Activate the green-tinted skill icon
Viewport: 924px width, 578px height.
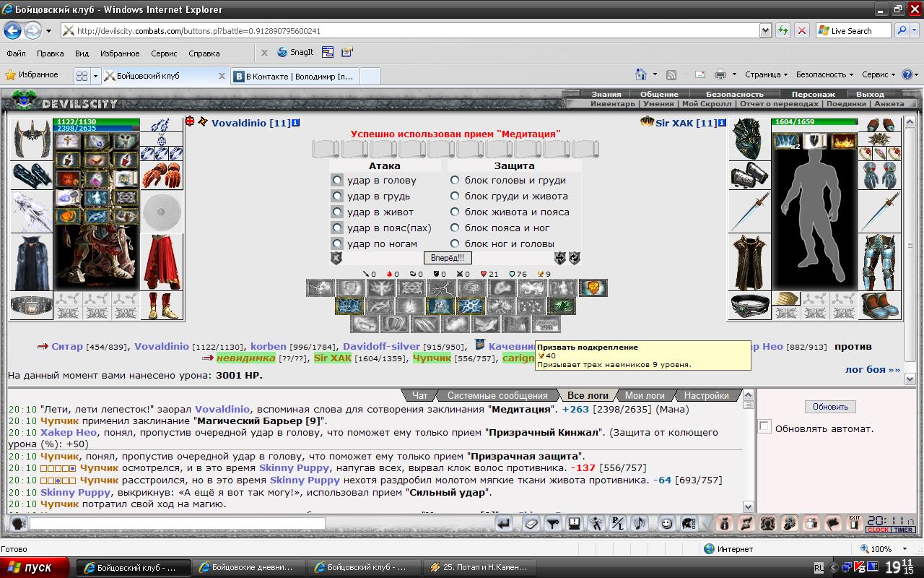pos(561,306)
